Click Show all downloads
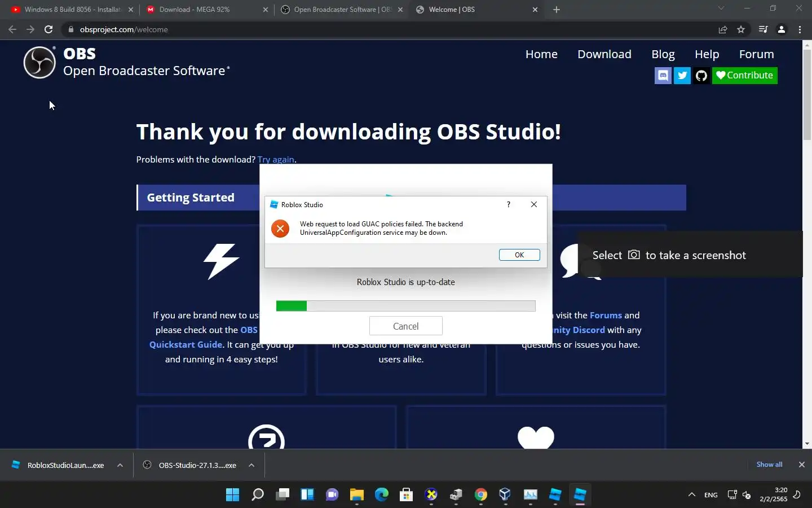Image resolution: width=812 pixels, height=508 pixels. point(769,465)
